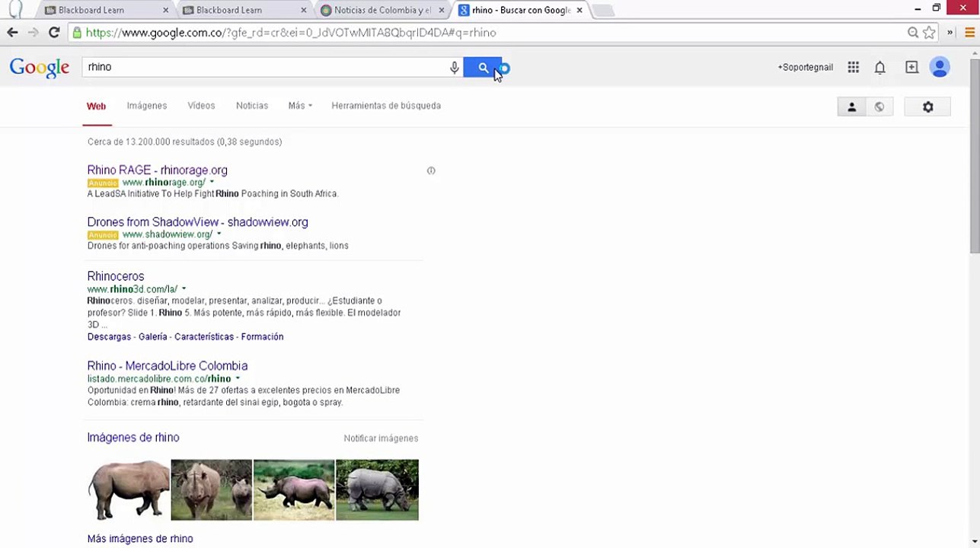Click the blue Google search button
Screen dimensions: 980x548
tap(483, 67)
